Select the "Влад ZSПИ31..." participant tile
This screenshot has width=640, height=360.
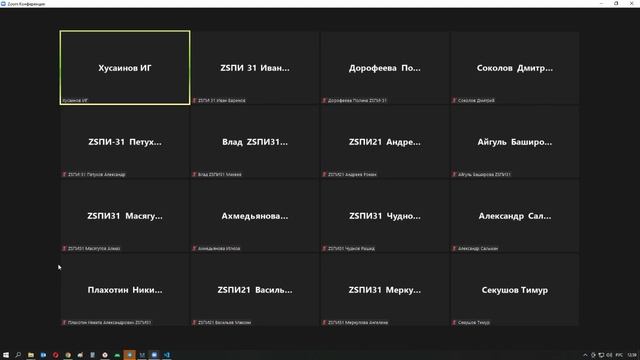(x=255, y=142)
